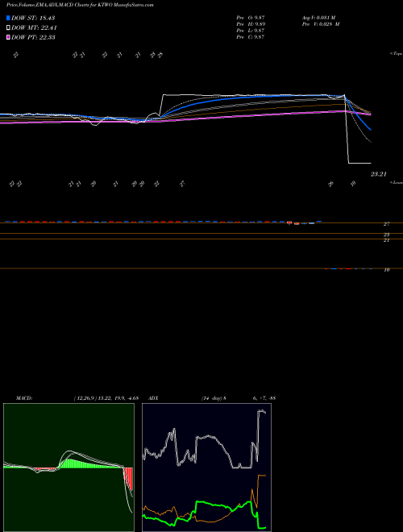Click the 27 volume axis label

pyautogui.click(x=386, y=224)
